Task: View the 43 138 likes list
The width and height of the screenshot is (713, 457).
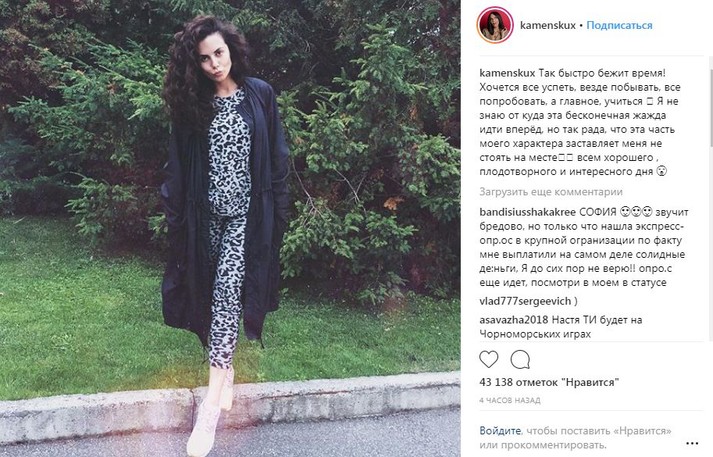Action: [549, 382]
